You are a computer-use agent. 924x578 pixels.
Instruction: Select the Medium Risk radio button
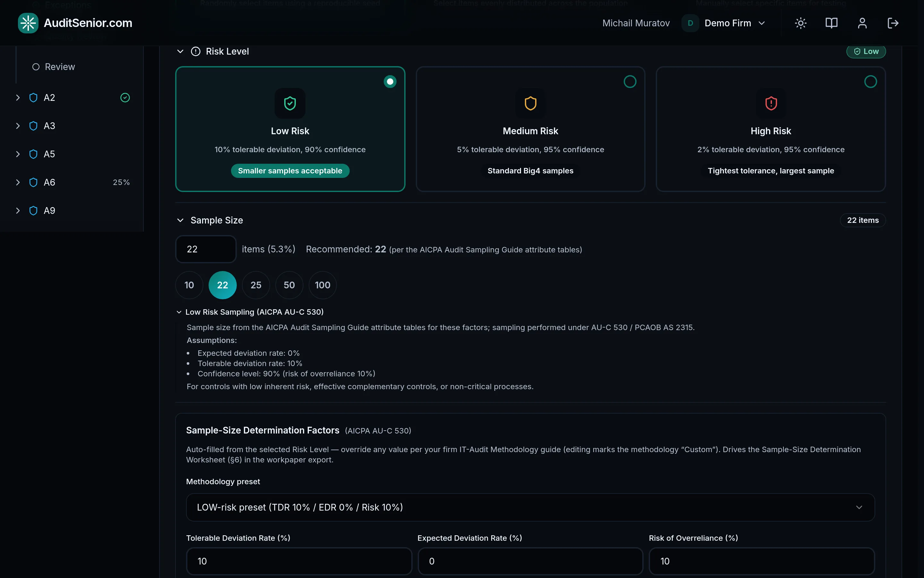tap(630, 82)
